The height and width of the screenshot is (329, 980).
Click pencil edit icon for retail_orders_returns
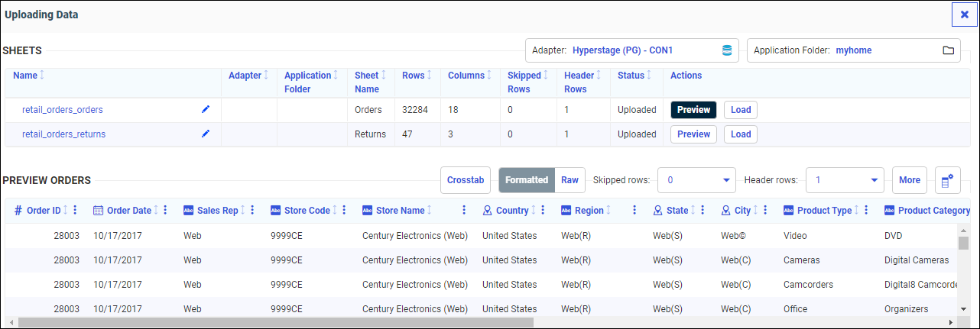pos(205,134)
